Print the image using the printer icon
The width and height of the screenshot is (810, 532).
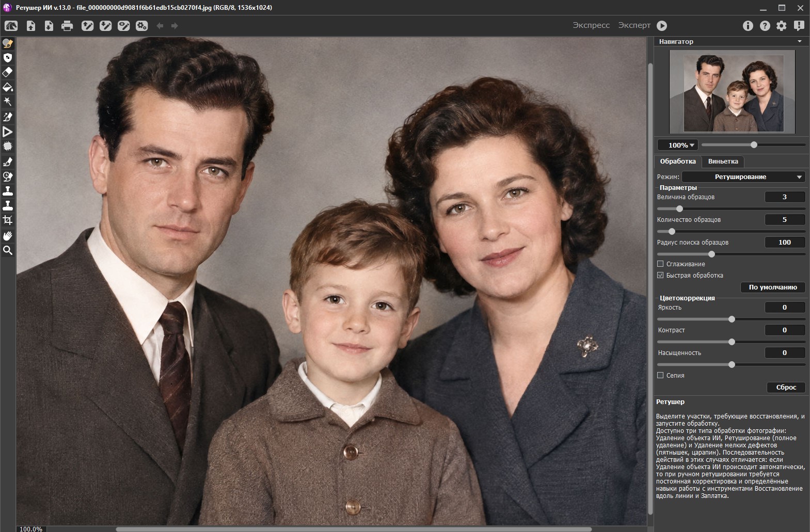pyautogui.click(x=67, y=26)
